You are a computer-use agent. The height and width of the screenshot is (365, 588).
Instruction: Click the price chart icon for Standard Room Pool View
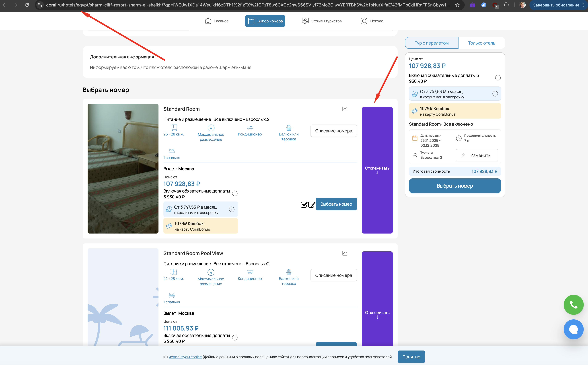tap(344, 253)
